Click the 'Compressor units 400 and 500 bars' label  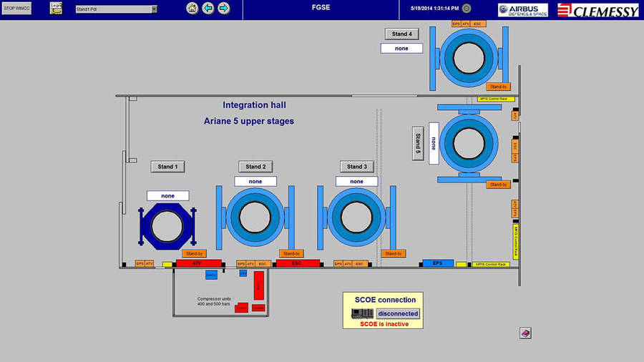214,301
